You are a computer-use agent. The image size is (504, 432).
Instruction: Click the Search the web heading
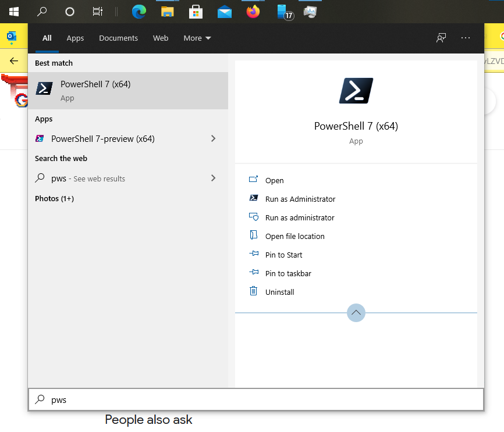point(61,158)
